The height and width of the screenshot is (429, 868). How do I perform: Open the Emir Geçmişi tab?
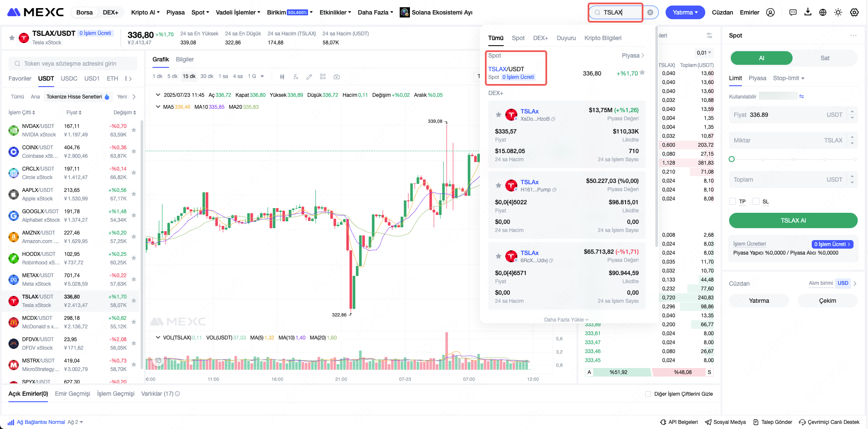(72, 394)
